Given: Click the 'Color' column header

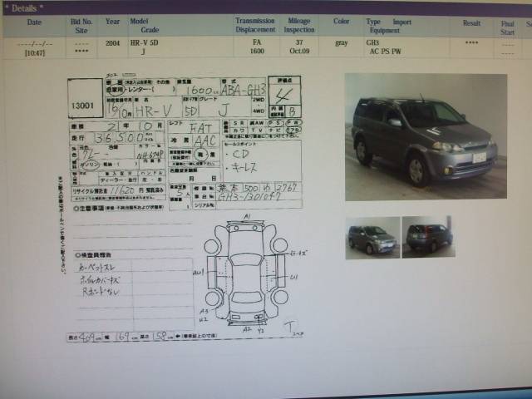Looking at the screenshot, I should (341, 22).
